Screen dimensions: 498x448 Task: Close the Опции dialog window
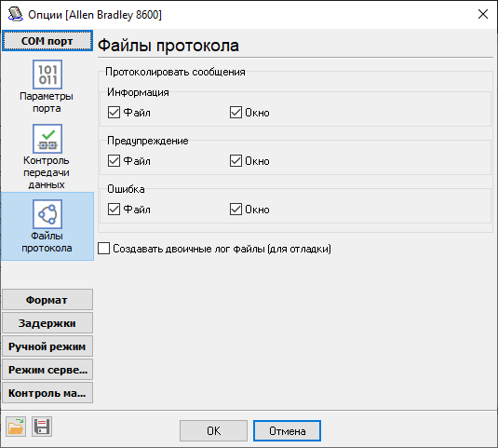point(483,14)
